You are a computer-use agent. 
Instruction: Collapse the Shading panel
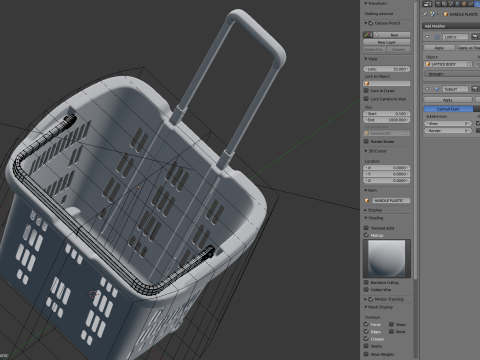(x=366, y=218)
